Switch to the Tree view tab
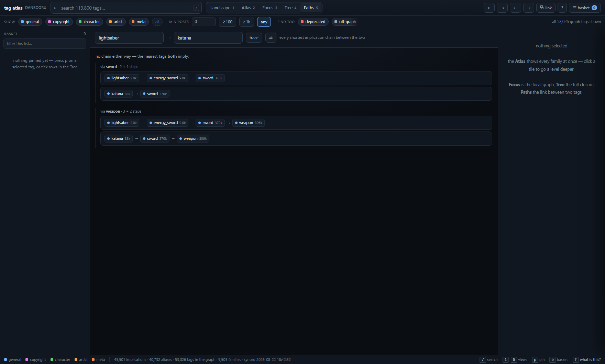 pyautogui.click(x=290, y=8)
